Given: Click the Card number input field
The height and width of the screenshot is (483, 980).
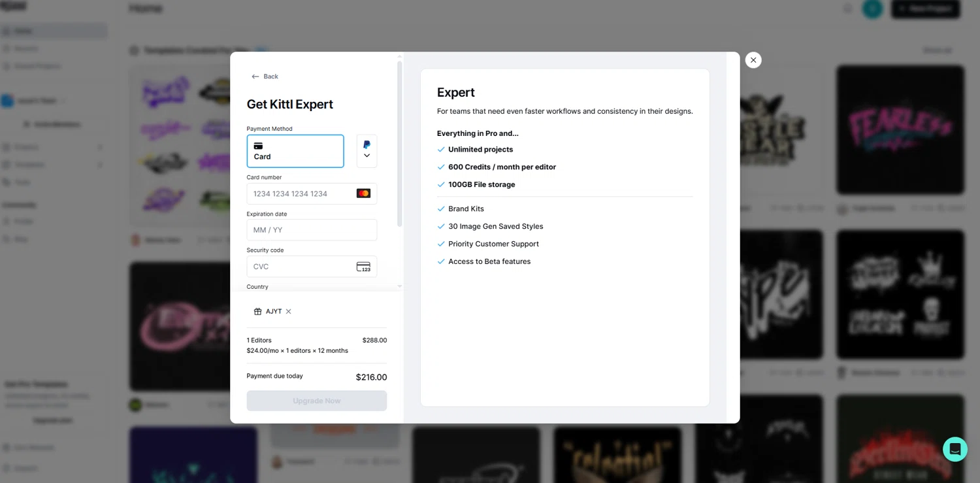Looking at the screenshot, I should tap(312, 193).
